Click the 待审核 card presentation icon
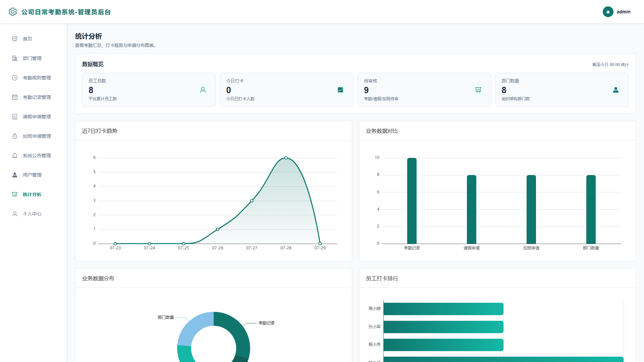The height and width of the screenshot is (362, 644). 478,90
